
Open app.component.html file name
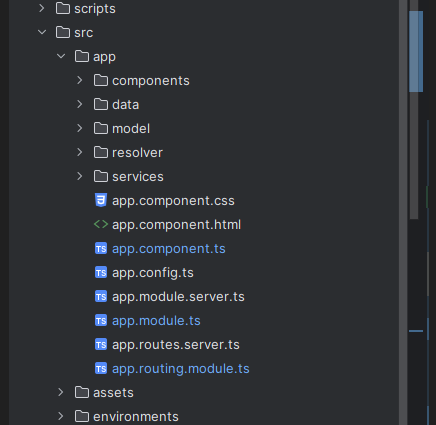176,225
